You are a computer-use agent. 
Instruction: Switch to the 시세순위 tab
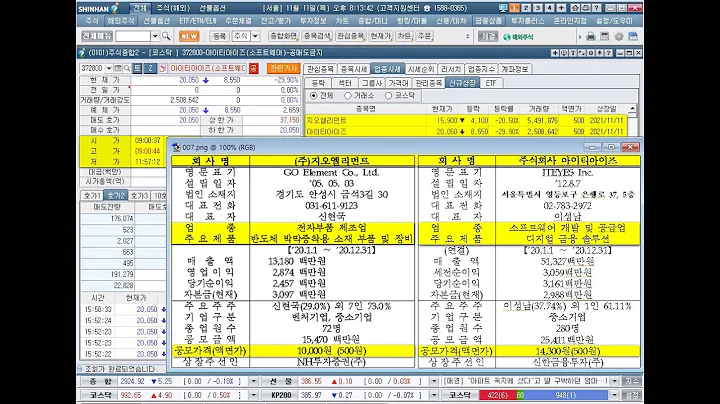pyautogui.click(x=421, y=69)
